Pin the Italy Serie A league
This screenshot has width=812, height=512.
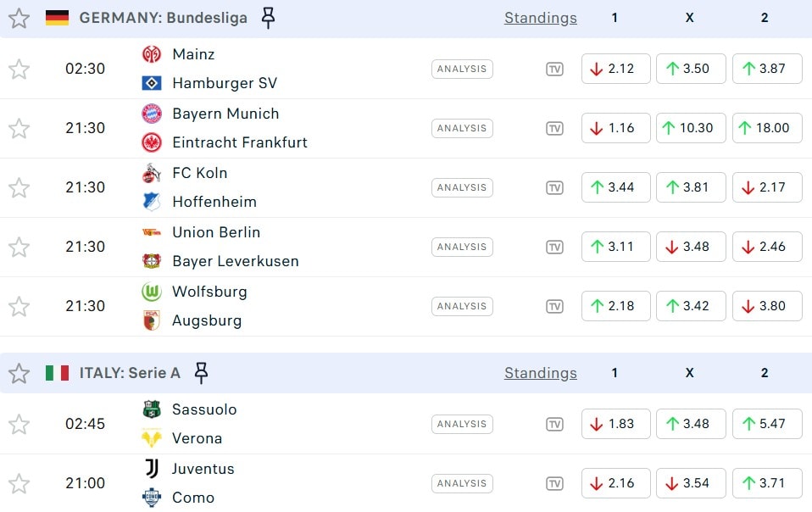tap(201, 373)
